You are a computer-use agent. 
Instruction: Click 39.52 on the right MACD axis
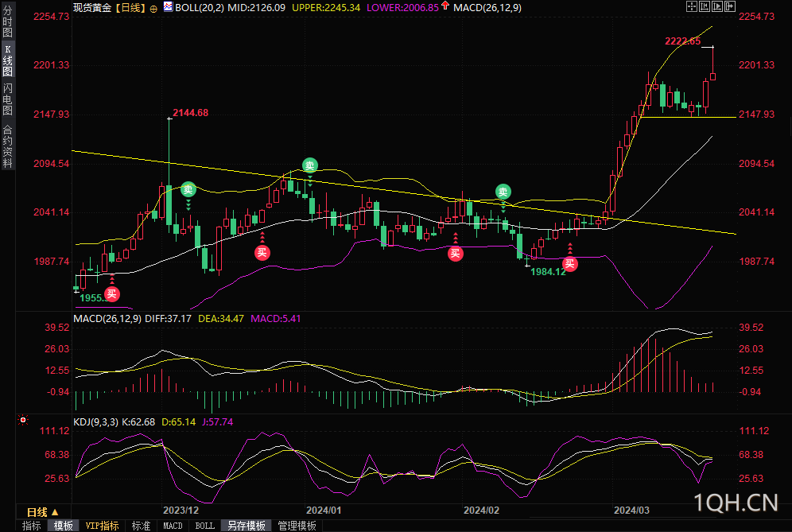[x=751, y=328]
